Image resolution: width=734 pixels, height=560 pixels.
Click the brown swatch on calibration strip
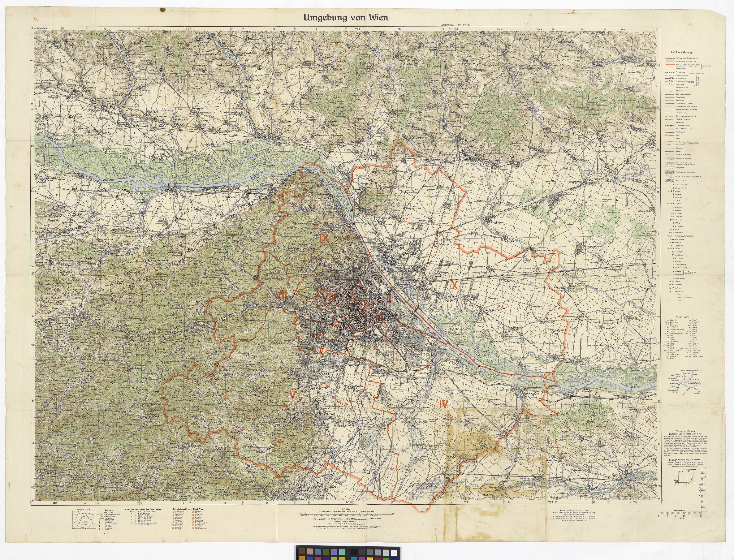(302, 551)
